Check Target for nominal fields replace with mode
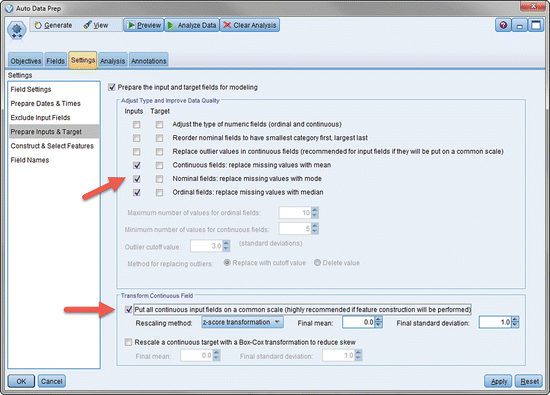550x395 pixels. click(159, 179)
